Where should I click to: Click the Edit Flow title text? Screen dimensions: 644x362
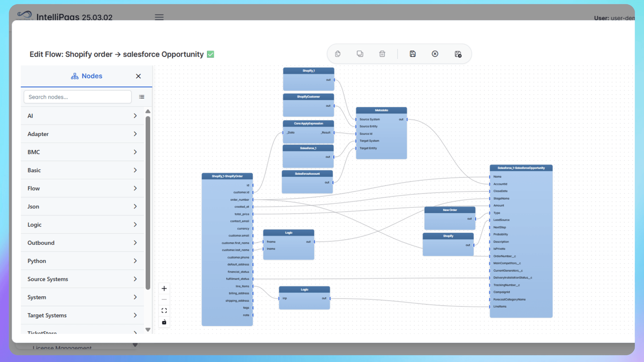(117, 54)
